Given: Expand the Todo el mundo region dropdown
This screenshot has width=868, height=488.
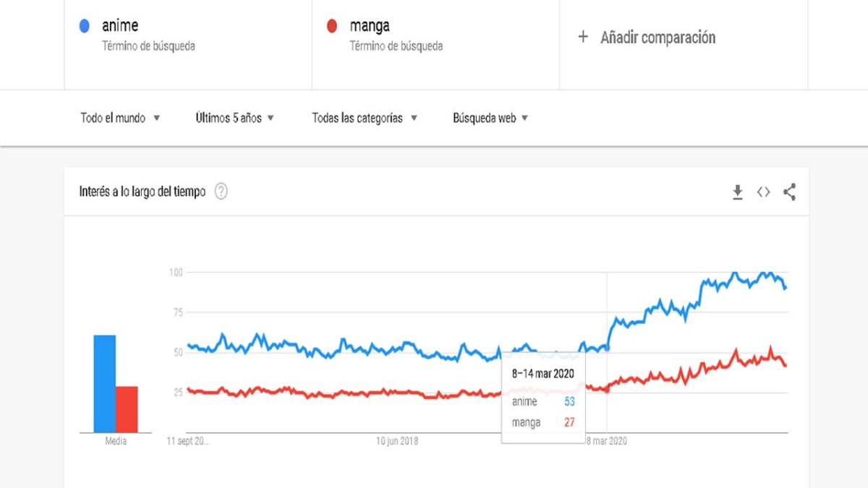Looking at the screenshot, I should (x=120, y=118).
